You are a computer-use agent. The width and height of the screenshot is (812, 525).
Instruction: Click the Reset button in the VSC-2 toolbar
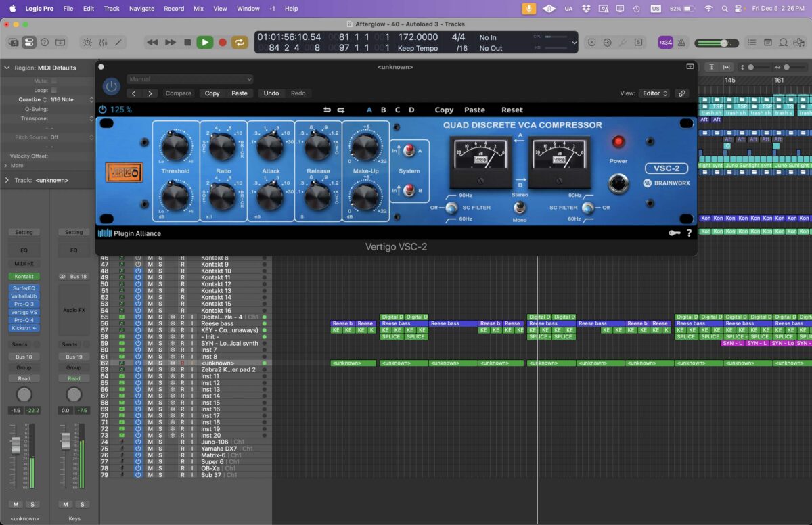[512, 110]
